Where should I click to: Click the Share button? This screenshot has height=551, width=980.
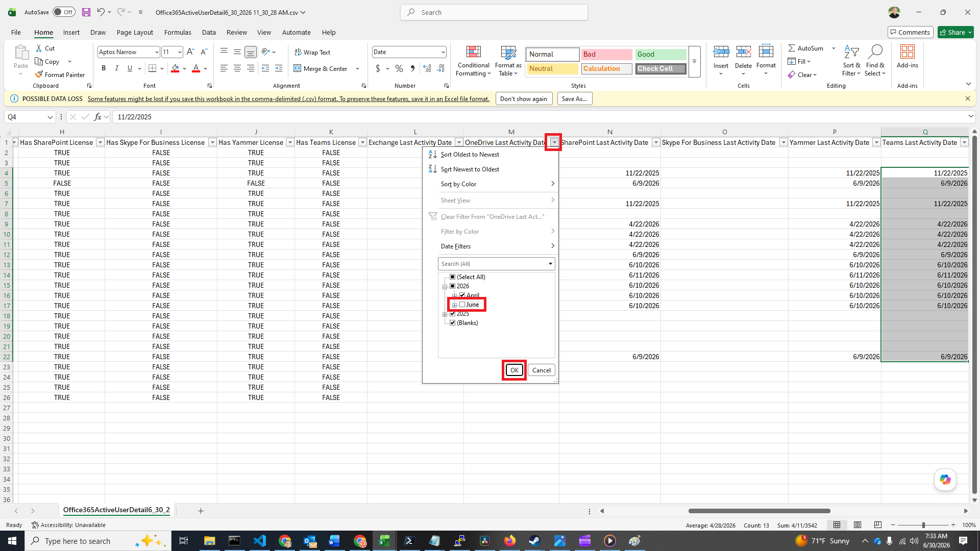pyautogui.click(x=955, y=32)
